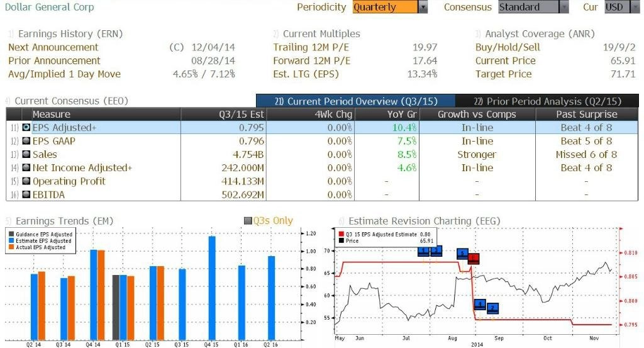Click the EBITDA value 502.692M
The image size is (644, 348).
243,194
